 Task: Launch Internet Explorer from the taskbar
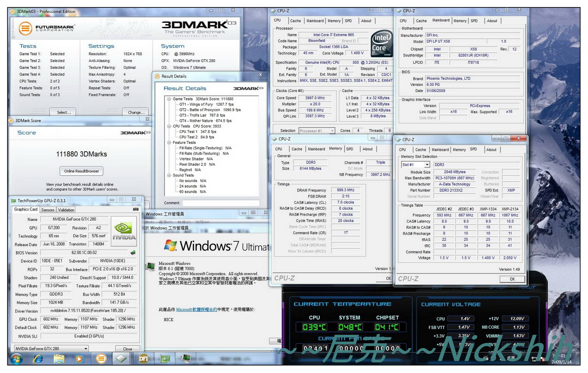pyautogui.click(x=38, y=358)
